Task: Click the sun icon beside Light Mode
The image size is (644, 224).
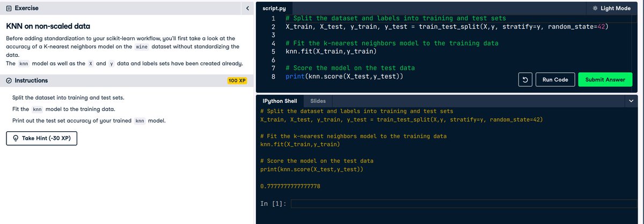Action: coord(595,9)
